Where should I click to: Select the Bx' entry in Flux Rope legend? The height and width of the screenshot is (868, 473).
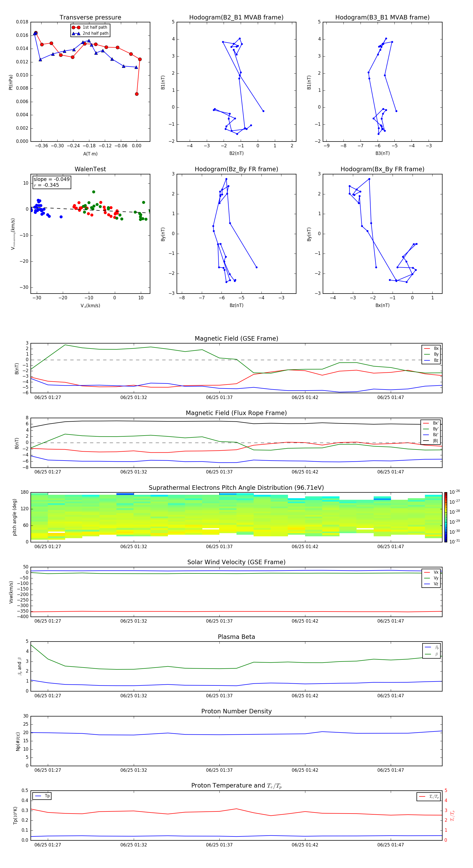tap(431, 423)
